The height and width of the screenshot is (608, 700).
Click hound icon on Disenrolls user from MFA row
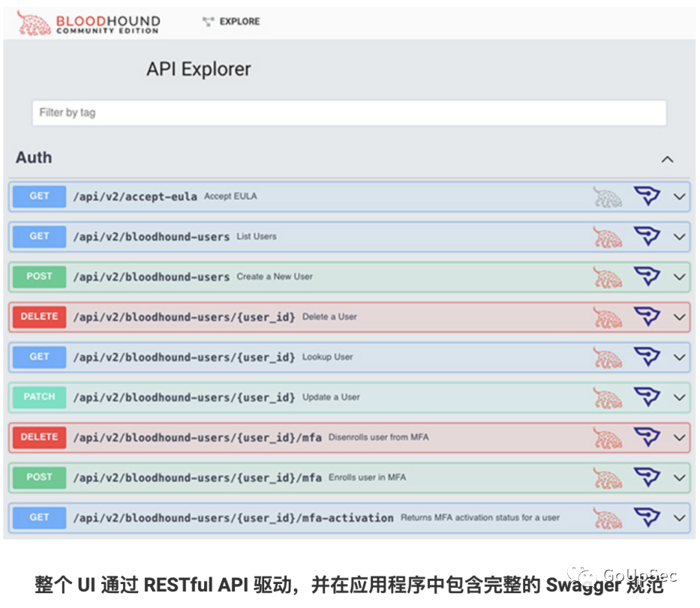click(x=608, y=438)
